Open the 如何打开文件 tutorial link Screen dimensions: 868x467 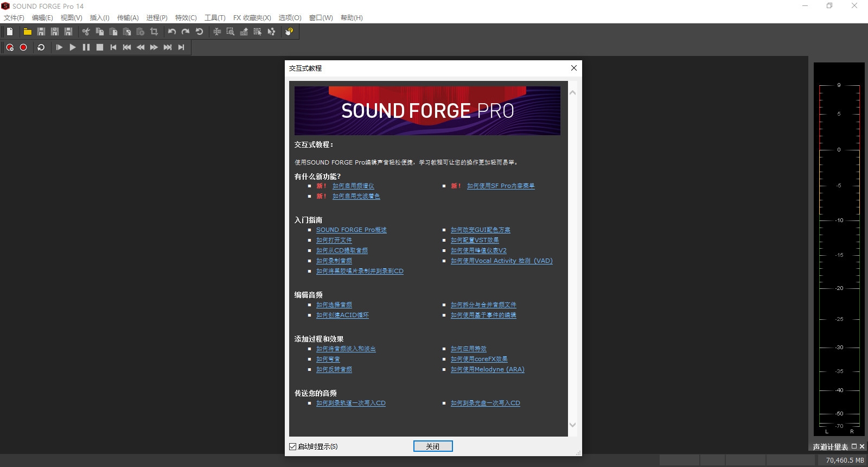pos(334,240)
